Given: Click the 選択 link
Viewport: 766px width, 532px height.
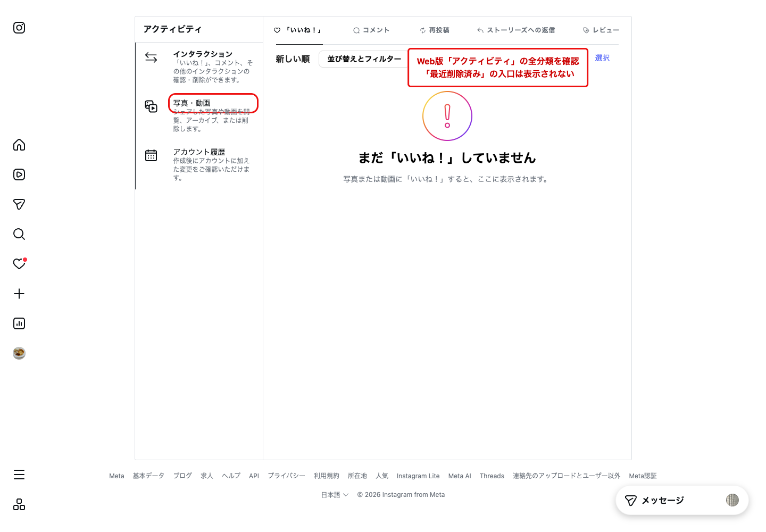Looking at the screenshot, I should click(x=602, y=58).
